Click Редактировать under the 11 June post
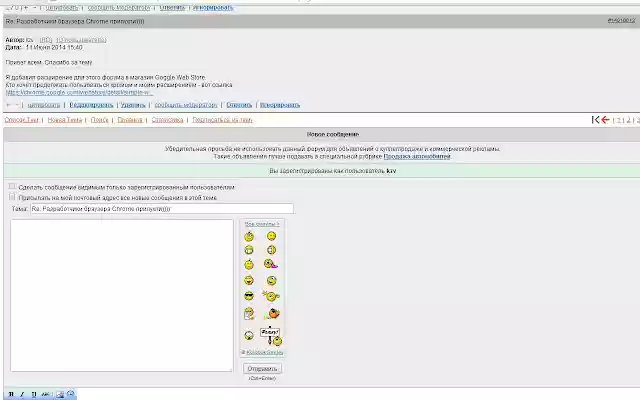Screen dimensions: 640x400 91,105
